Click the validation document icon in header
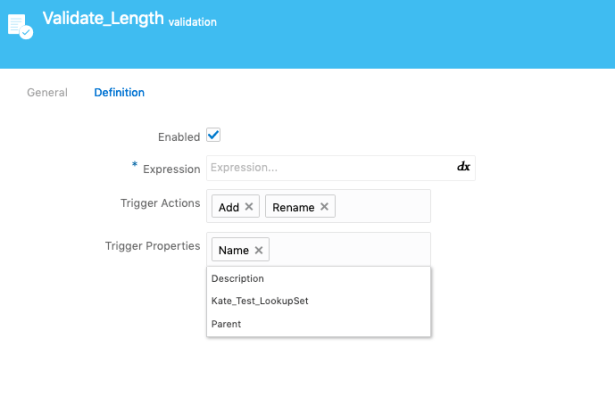 click(x=20, y=25)
